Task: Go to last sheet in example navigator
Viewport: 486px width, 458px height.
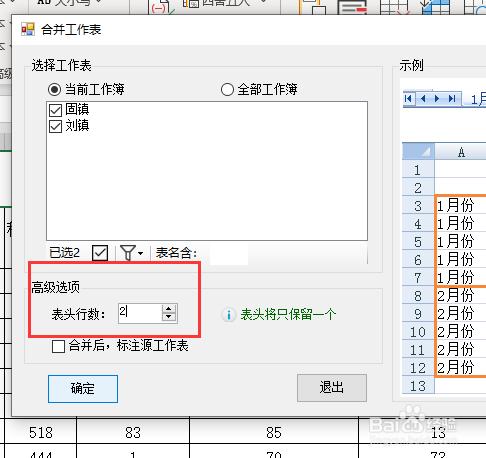Action: [x=452, y=99]
